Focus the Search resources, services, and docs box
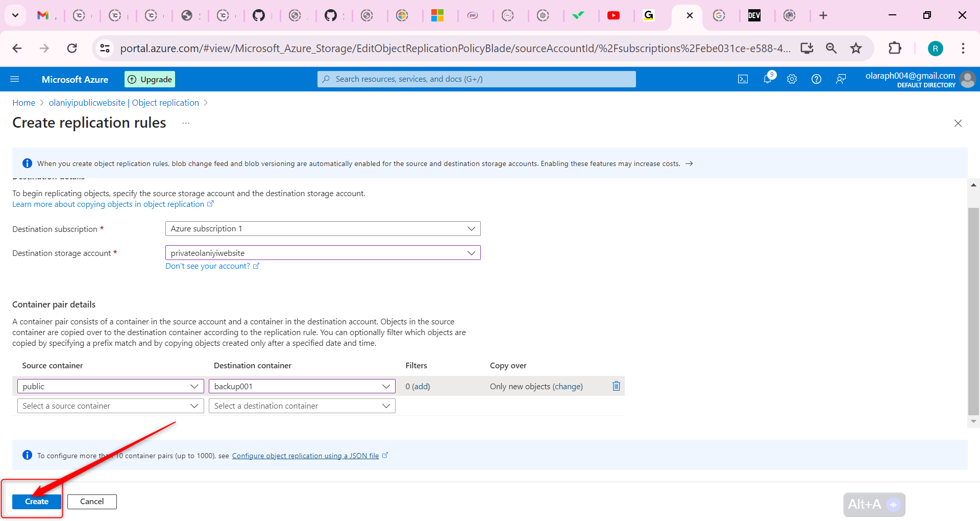Screen dimensions: 980x521 (x=477, y=79)
